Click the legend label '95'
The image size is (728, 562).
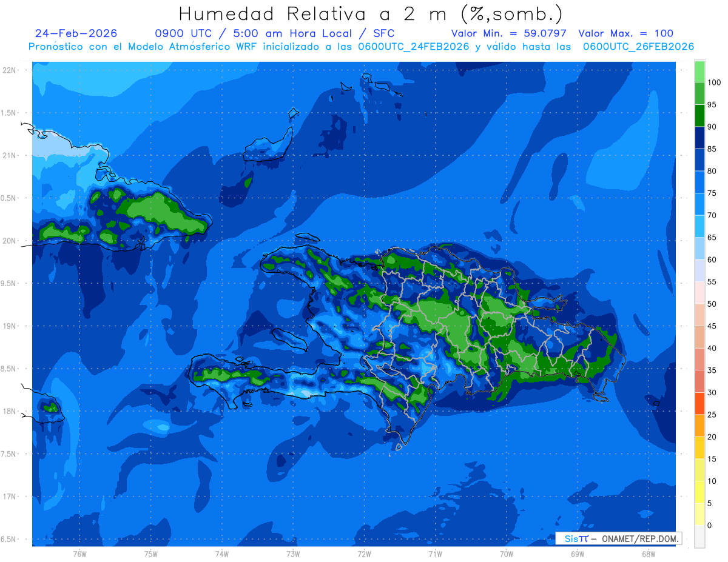coord(712,104)
